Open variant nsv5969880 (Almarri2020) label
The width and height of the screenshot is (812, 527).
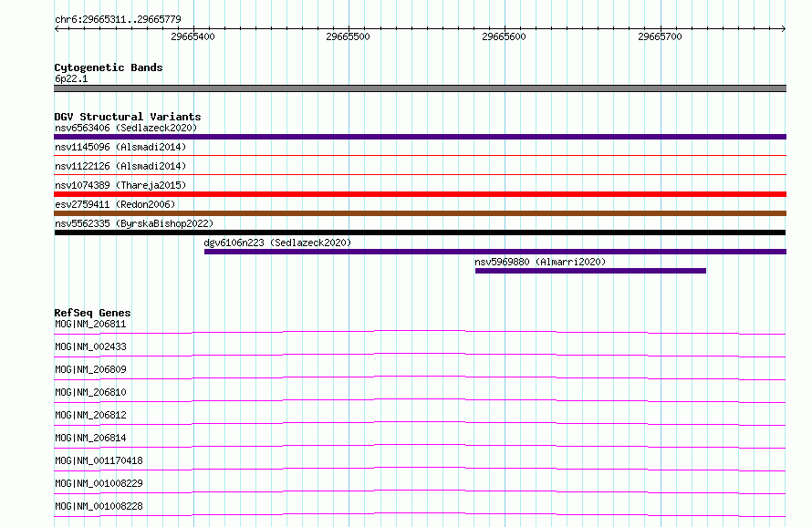click(x=540, y=262)
